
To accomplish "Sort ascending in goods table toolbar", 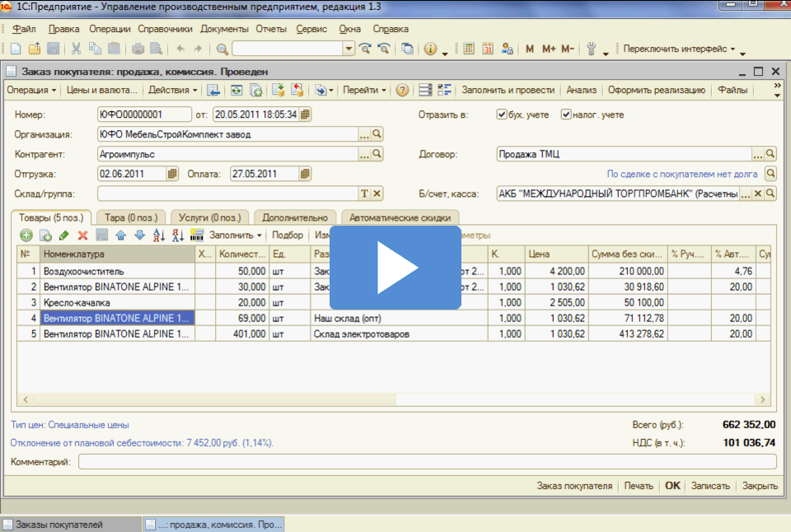I will click(159, 235).
